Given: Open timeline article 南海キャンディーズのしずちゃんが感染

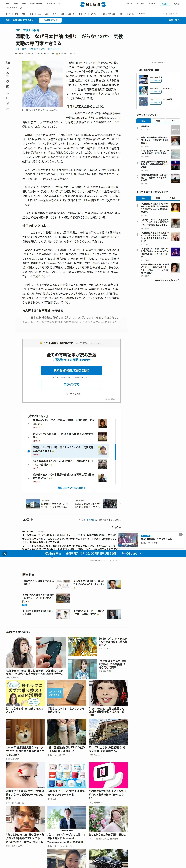Looking at the screenshot, I should tap(64, 422).
